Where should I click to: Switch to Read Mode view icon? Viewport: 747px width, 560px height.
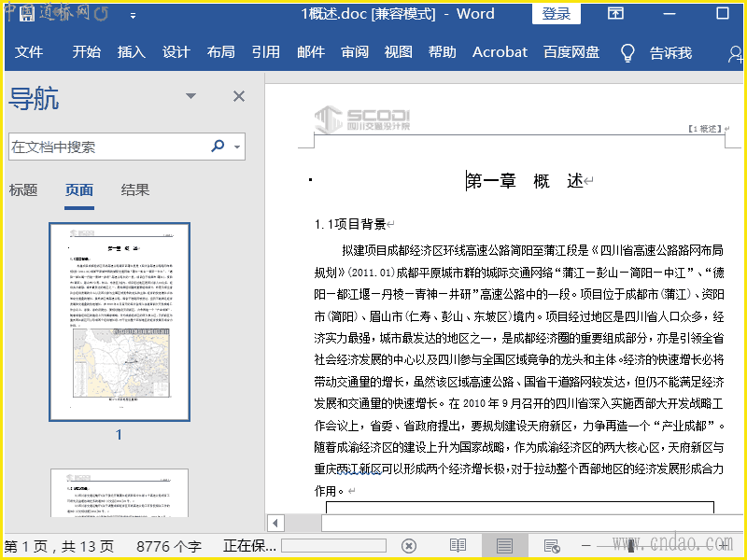tap(458, 546)
